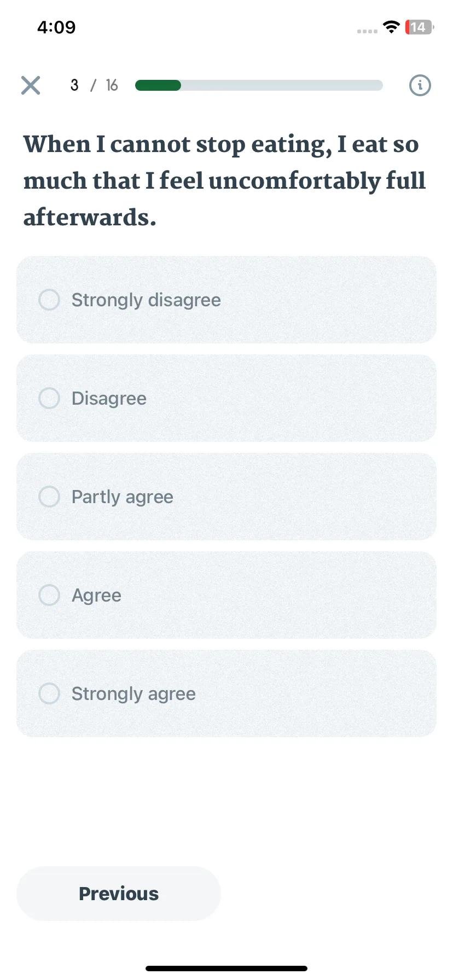Tap the low battery indicator showing 14
The height and width of the screenshot is (980, 453).
tap(419, 27)
